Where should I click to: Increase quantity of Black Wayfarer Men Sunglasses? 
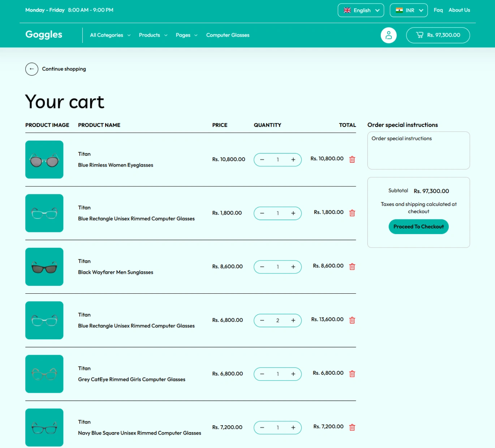293,267
